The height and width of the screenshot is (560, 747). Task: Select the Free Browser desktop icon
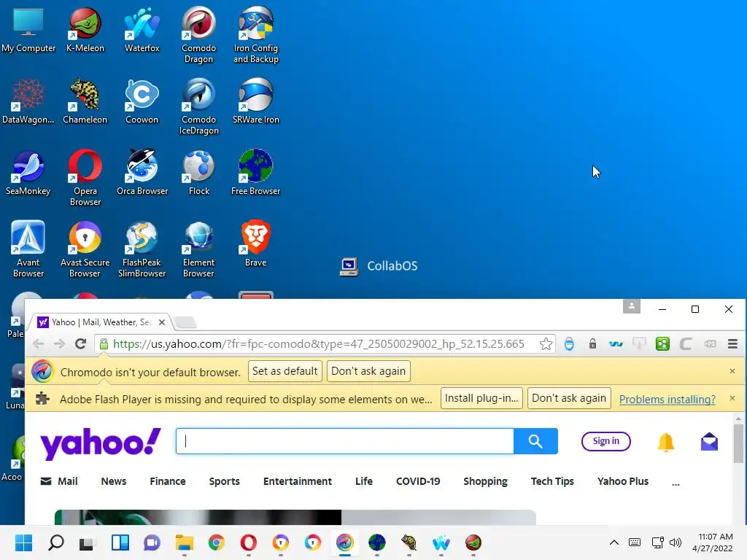256,172
